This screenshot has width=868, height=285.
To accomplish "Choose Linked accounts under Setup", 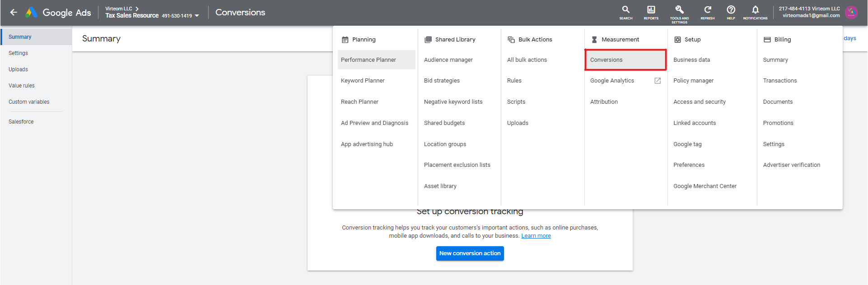I will click(694, 123).
